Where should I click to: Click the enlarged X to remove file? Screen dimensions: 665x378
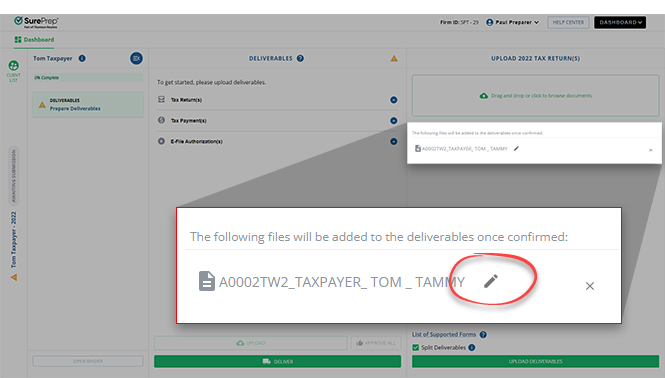click(x=590, y=286)
